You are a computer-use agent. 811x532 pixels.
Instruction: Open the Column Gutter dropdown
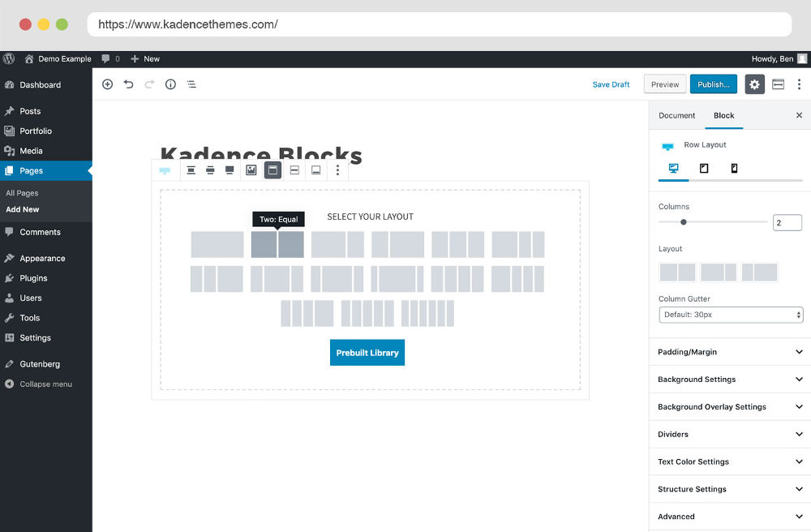730,315
